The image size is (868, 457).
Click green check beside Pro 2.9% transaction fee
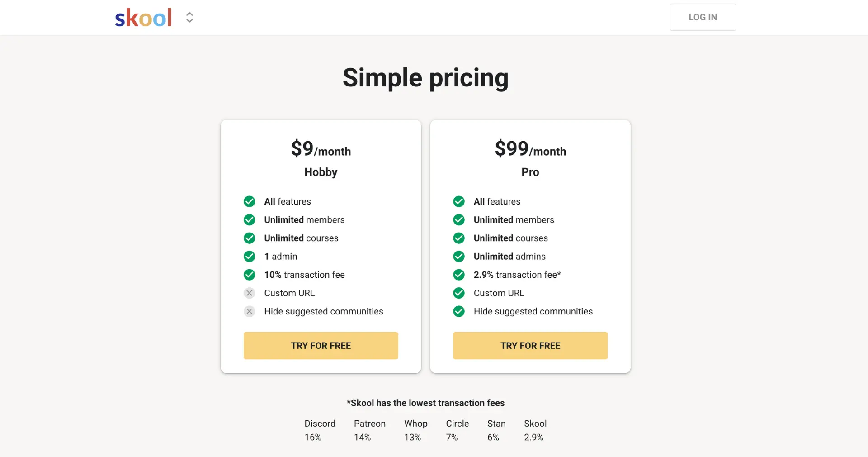(x=459, y=275)
